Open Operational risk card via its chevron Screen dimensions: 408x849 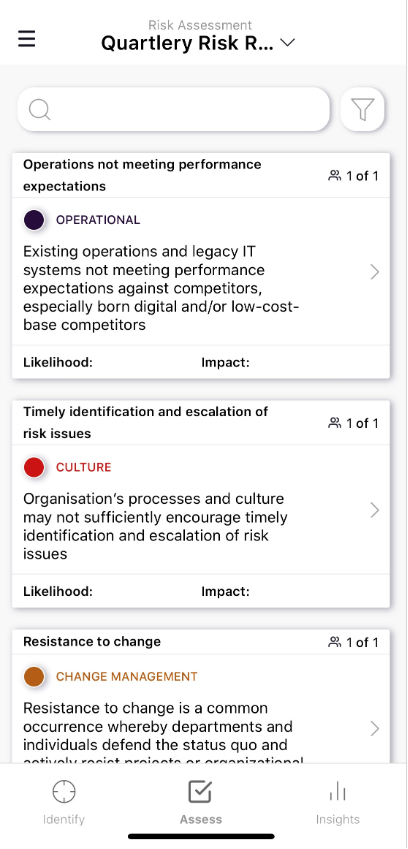click(x=374, y=272)
